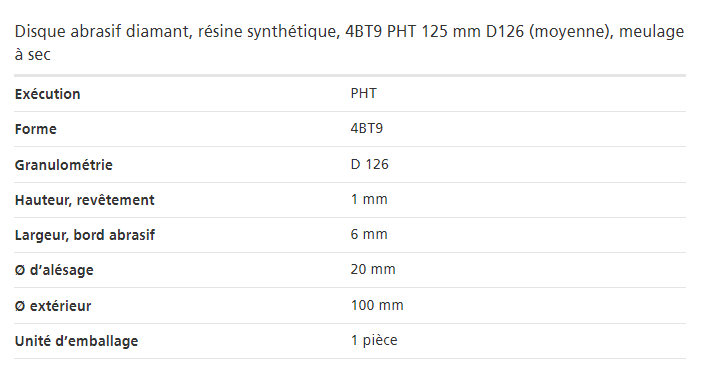Click the 'D 126' grit value
706x367 pixels.
369,164
